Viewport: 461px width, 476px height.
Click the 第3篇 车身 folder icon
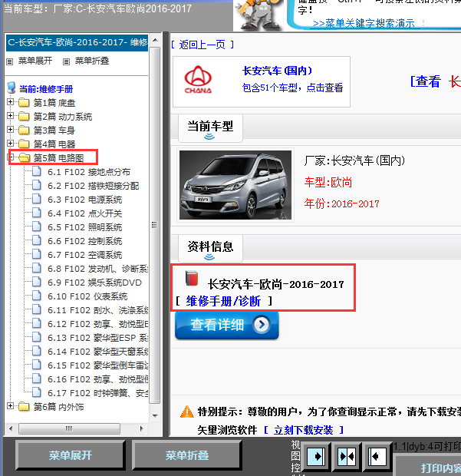[x=24, y=131]
